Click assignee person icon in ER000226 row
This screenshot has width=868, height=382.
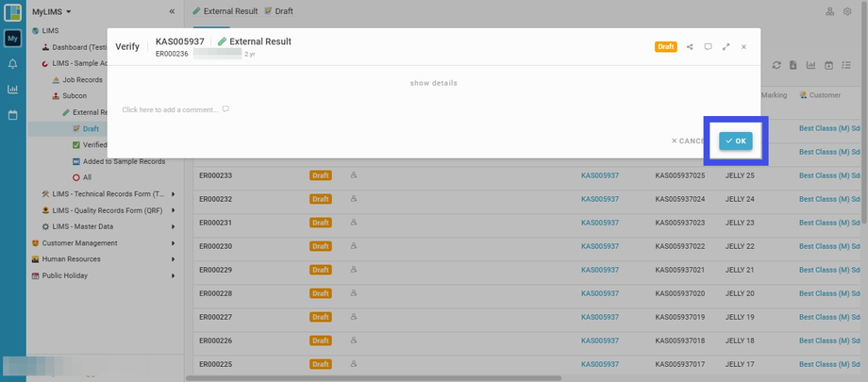[x=353, y=340]
